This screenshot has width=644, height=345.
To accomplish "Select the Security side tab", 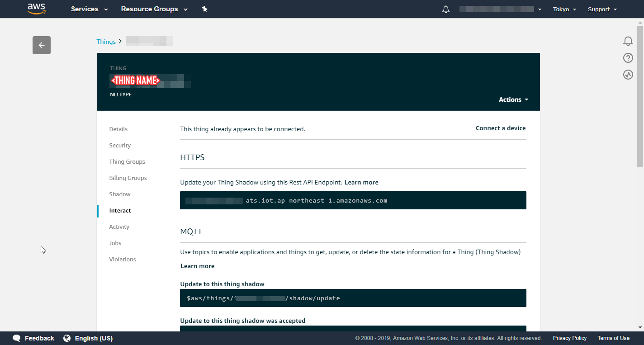I will coord(120,145).
